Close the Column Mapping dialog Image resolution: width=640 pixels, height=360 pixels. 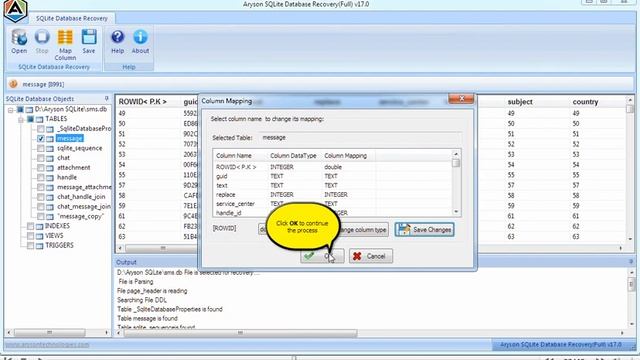(x=461, y=99)
